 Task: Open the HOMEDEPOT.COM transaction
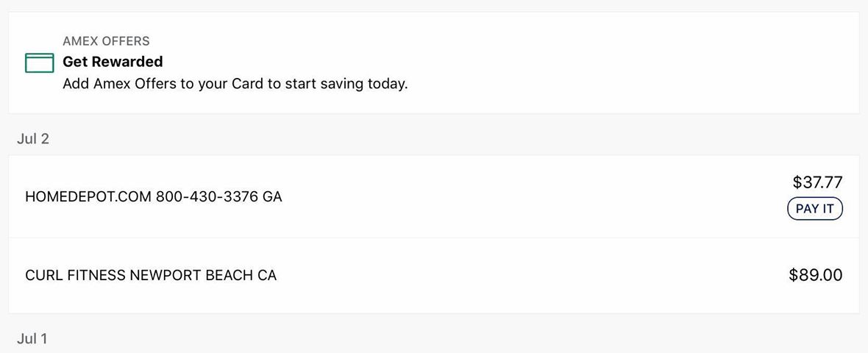coord(434,196)
